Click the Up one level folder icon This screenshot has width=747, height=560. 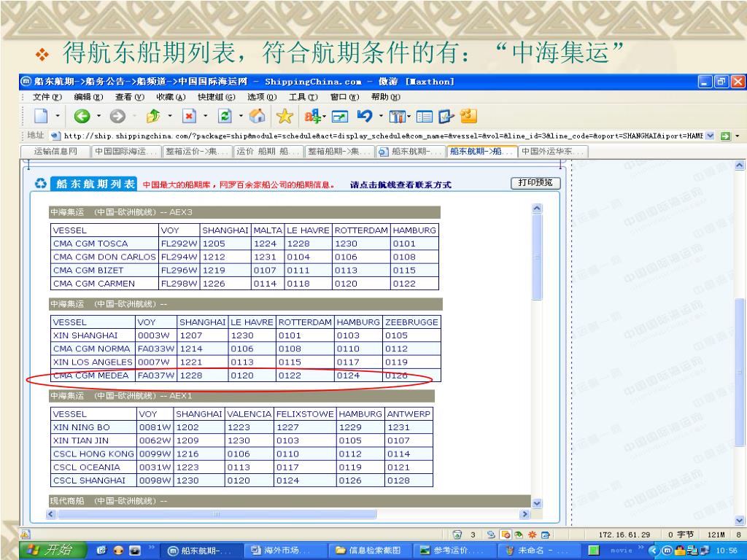click(x=153, y=116)
